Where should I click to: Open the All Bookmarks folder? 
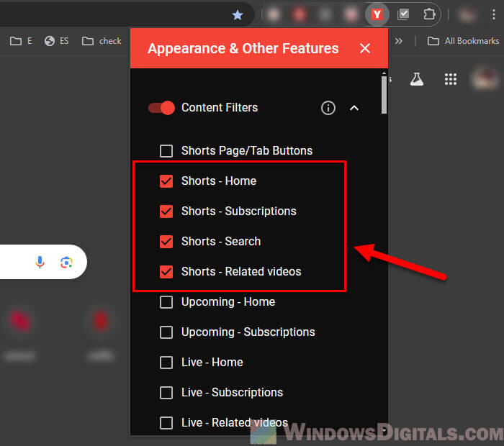pos(463,41)
